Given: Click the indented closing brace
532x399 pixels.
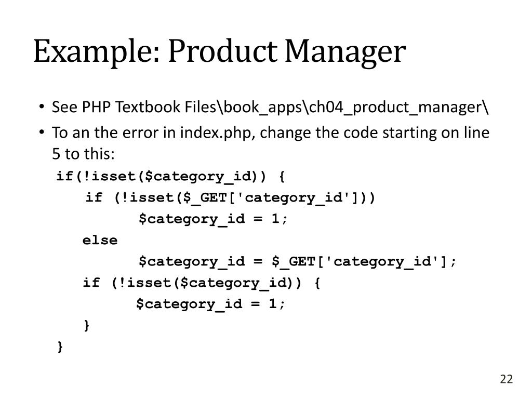Looking at the screenshot, I should [87, 325].
